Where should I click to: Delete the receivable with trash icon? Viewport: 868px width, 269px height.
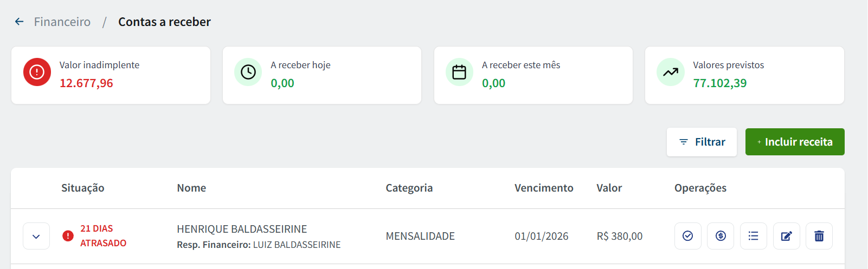[819, 236]
